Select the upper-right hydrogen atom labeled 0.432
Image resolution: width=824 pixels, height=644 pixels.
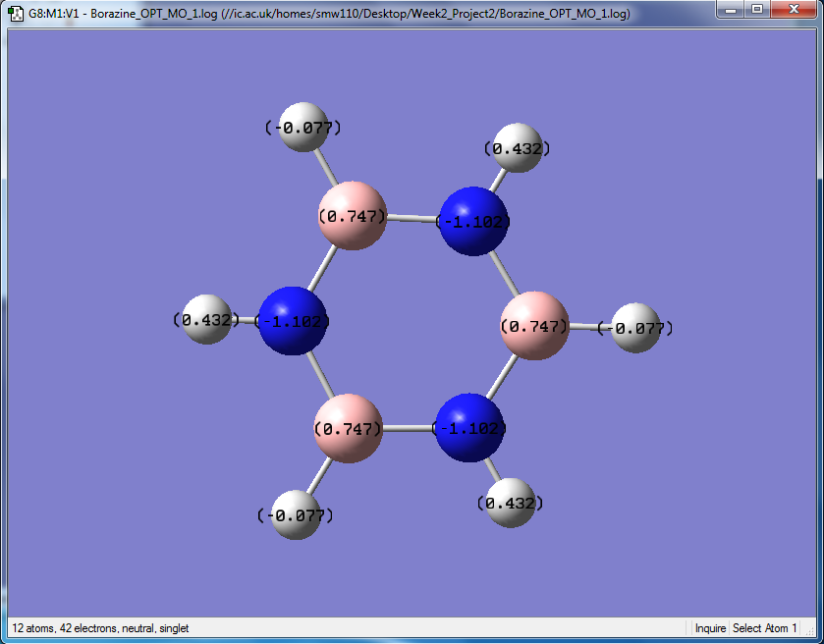(518, 148)
